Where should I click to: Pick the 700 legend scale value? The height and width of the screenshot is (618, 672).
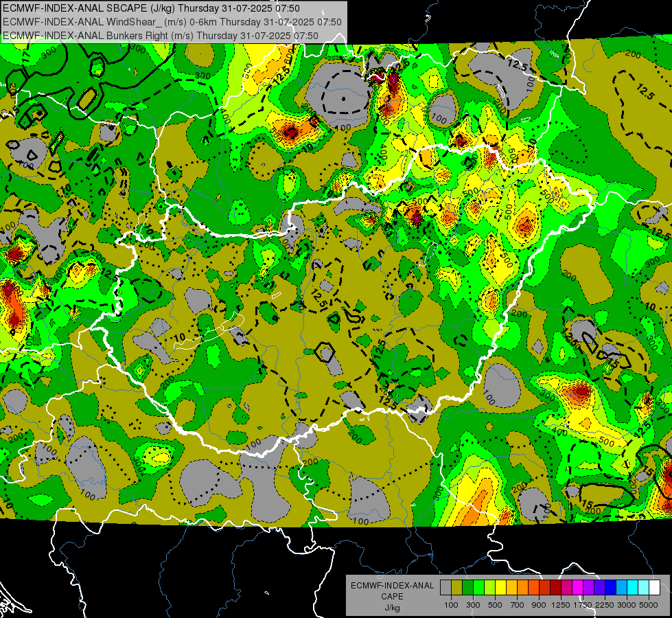tap(518, 605)
